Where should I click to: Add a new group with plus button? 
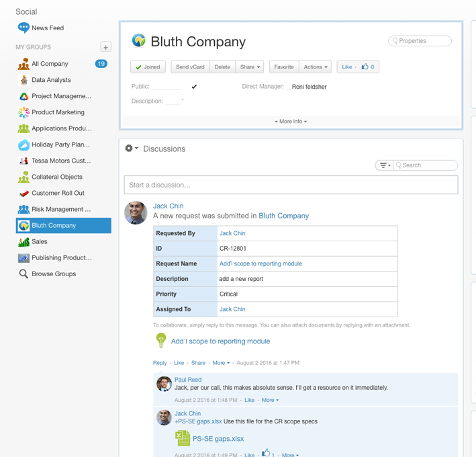105,47
